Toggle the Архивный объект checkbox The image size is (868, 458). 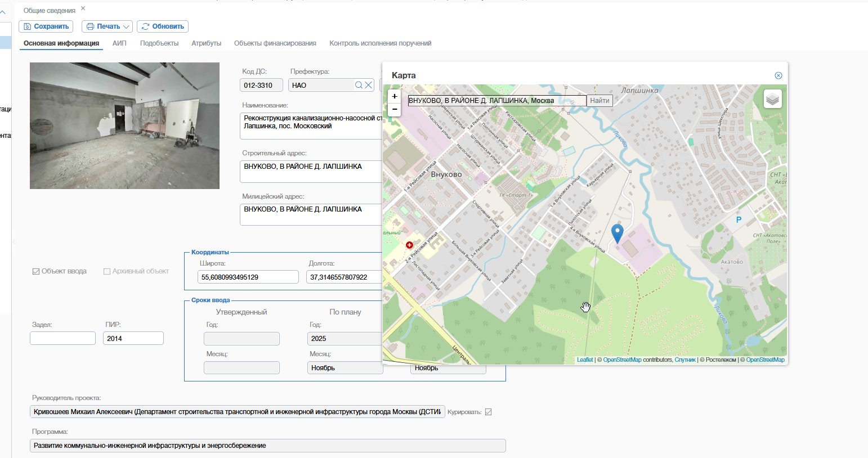[107, 271]
